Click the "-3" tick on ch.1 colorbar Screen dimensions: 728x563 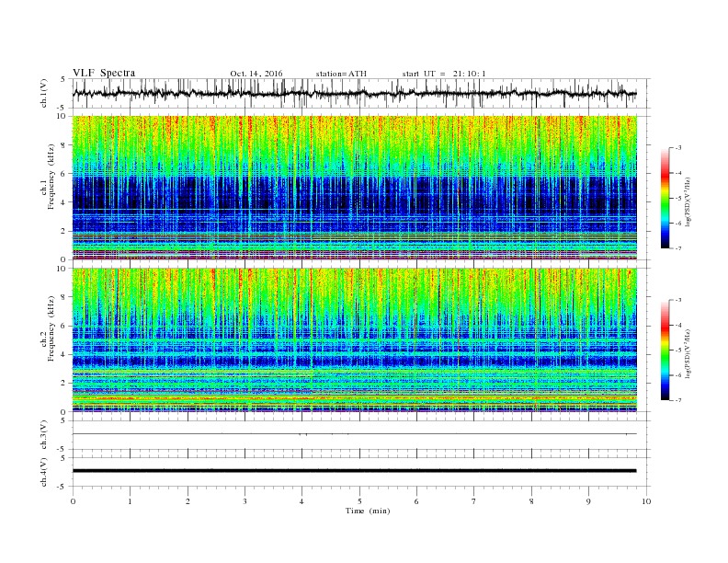(x=677, y=148)
